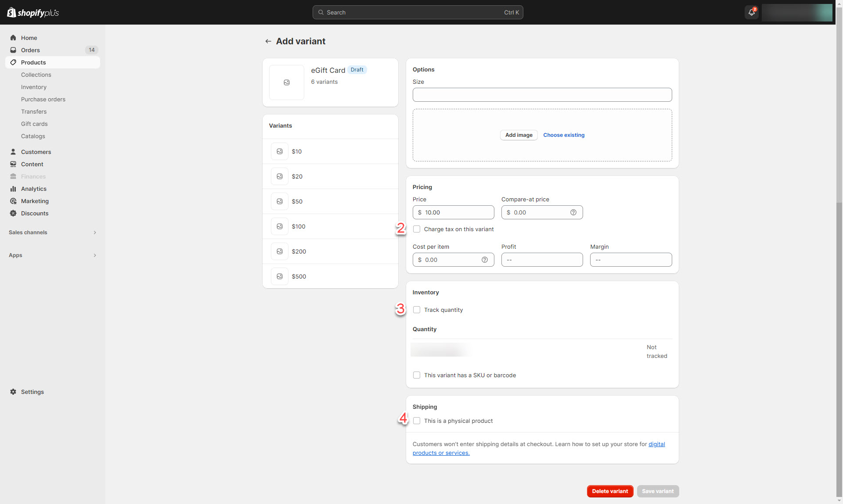Click the Discounts badge icon
The width and height of the screenshot is (843, 504).
point(13,213)
